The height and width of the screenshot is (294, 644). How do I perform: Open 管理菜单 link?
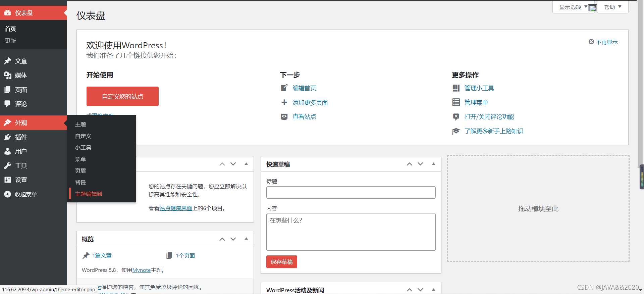[x=476, y=102]
